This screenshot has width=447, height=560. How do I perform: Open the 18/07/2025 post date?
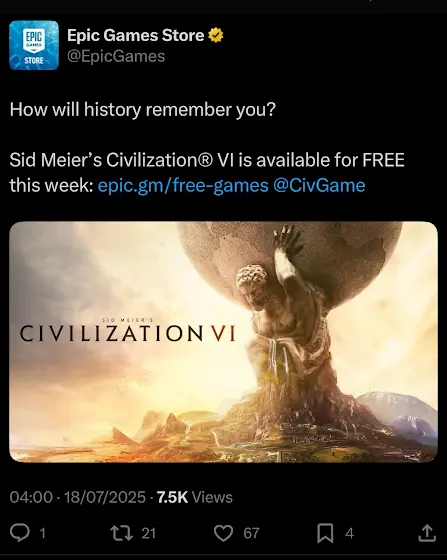105,497
